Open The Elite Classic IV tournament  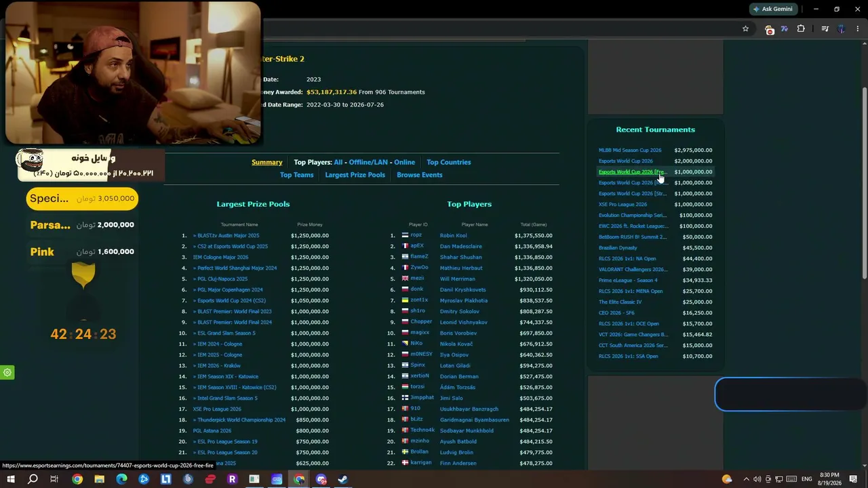(620, 302)
